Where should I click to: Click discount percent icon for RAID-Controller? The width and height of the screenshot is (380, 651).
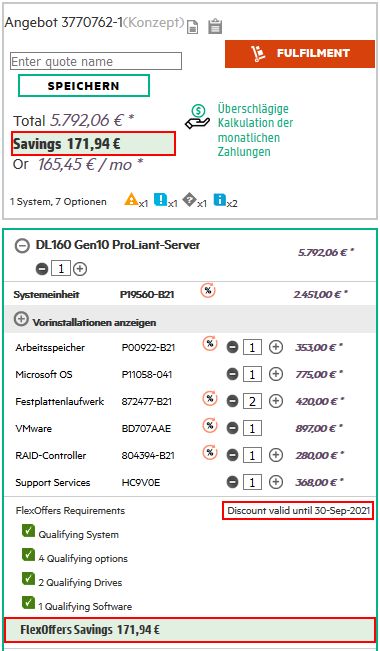coord(210,452)
